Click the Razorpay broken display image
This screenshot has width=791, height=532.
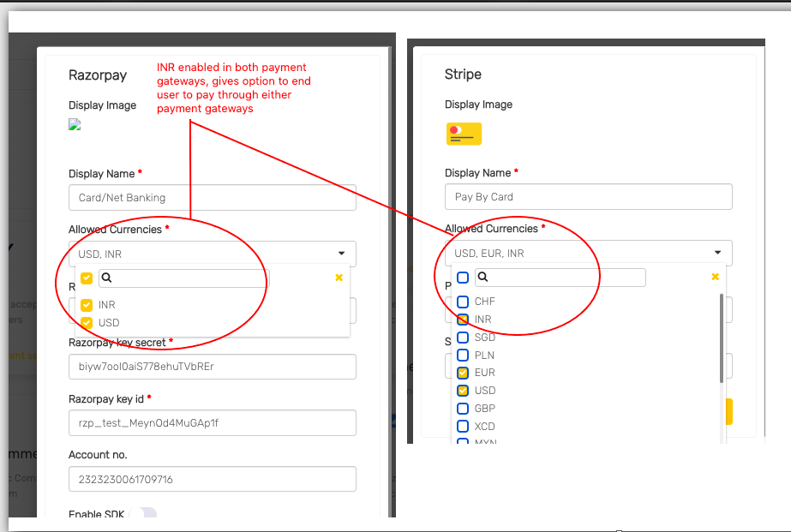pyautogui.click(x=75, y=124)
